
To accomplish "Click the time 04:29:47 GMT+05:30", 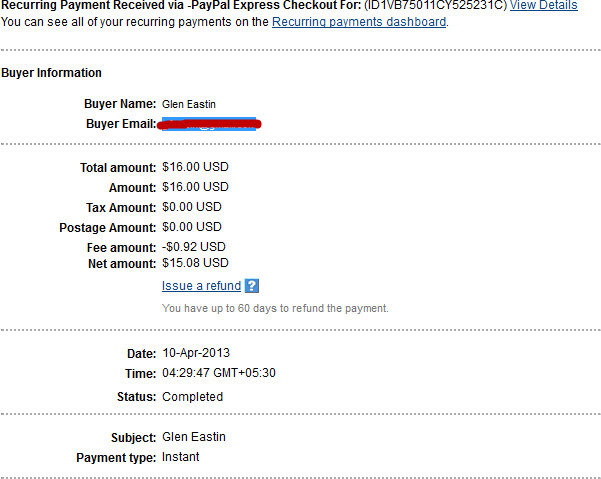I will coord(219,373).
